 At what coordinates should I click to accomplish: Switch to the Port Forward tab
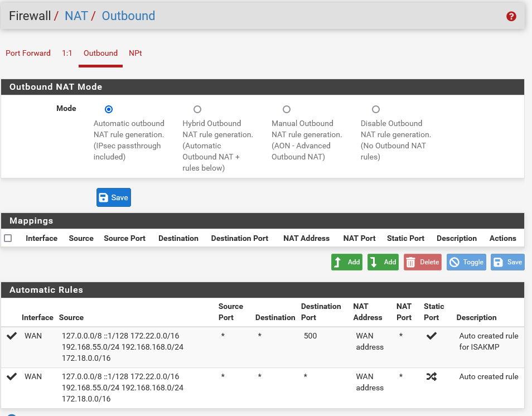(28, 53)
